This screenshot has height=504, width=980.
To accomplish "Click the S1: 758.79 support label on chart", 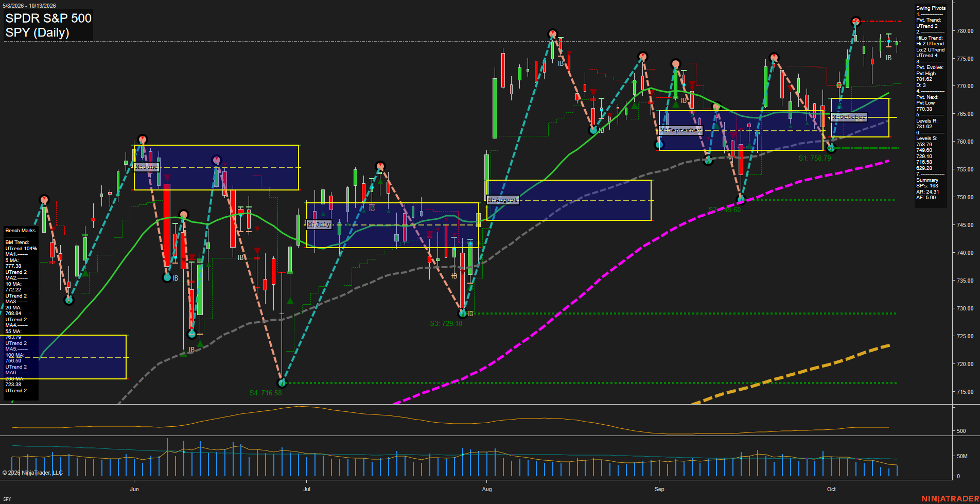I will [x=815, y=158].
